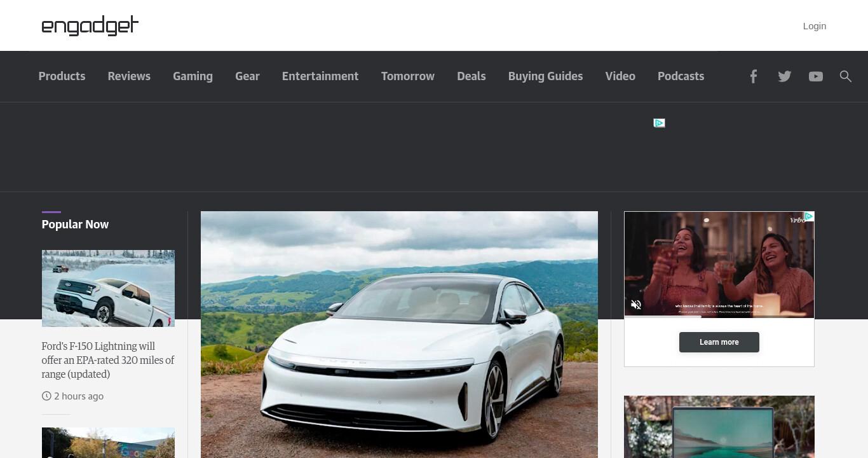Open search with the magnifier icon
Image resolution: width=868 pixels, height=458 pixels.
[845, 76]
